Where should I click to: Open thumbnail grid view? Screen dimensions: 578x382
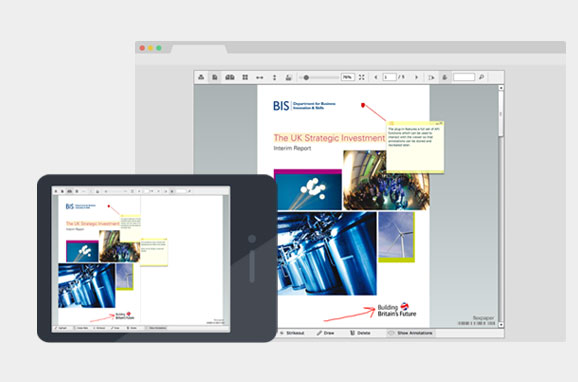pyautogui.click(x=245, y=77)
